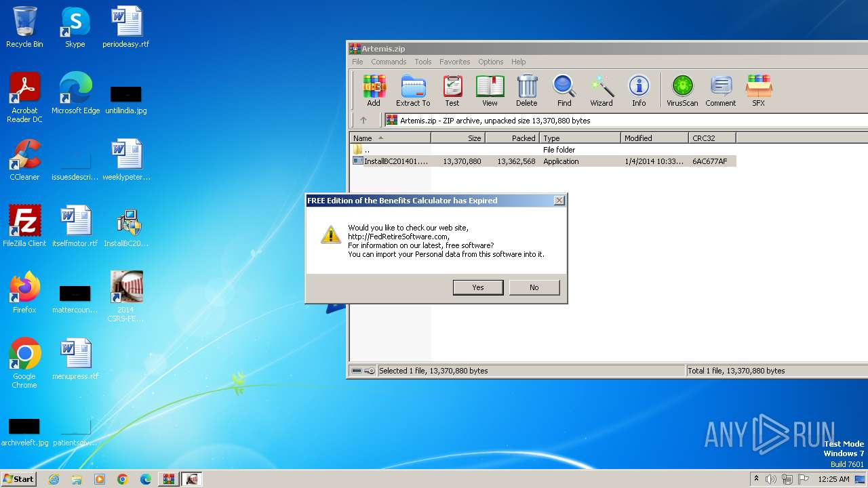Open the Favorites menu
The width and height of the screenshot is (868, 488).
coord(454,62)
